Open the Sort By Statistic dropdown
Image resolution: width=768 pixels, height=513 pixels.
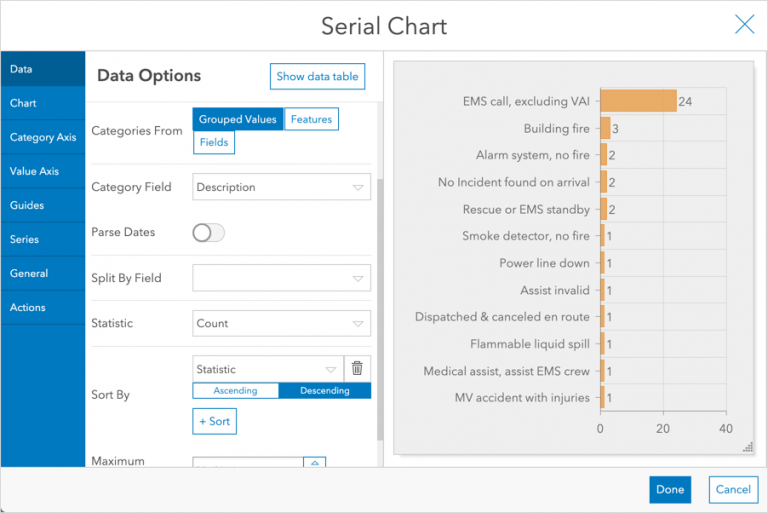point(267,369)
